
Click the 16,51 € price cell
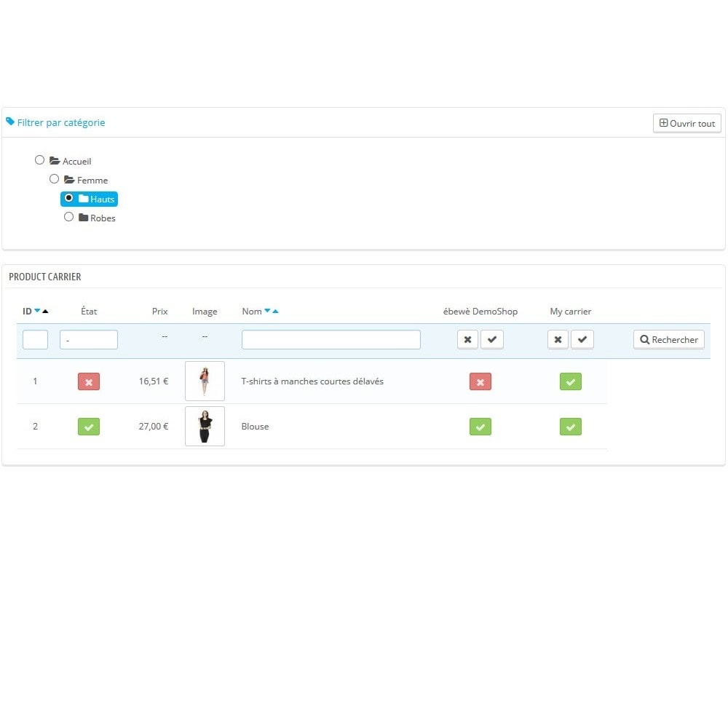tap(153, 381)
